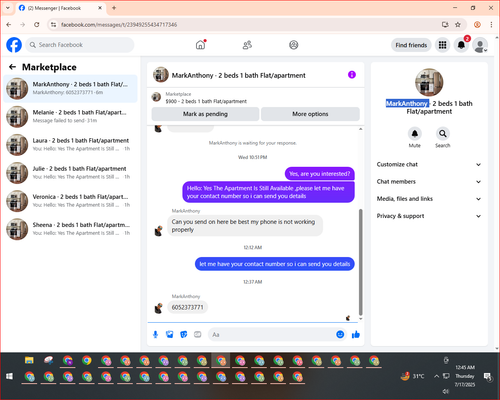Open the $900 Marketplace listing link
Screen dimensions: 500x400
point(206,101)
